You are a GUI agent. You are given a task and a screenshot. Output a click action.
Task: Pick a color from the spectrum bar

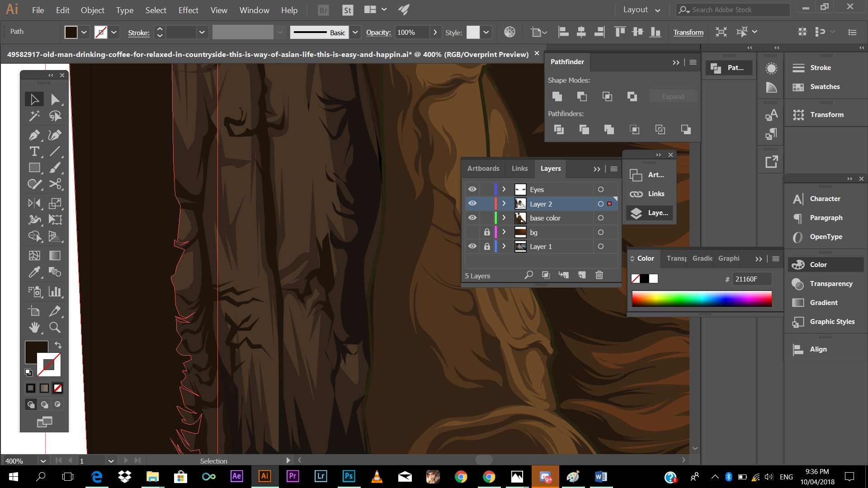(702, 299)
